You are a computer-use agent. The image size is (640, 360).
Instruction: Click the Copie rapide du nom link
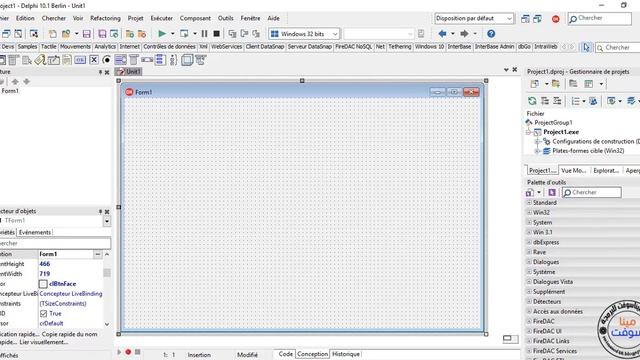tap(69, 334)
